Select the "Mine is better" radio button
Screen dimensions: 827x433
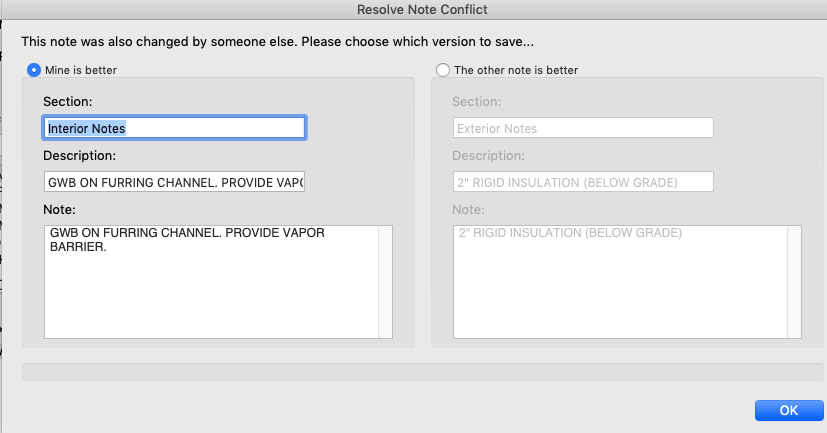pyautogui.click(x=33, y=70)
